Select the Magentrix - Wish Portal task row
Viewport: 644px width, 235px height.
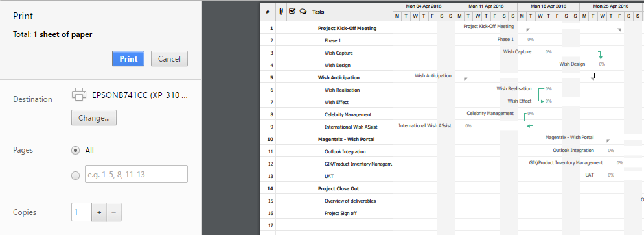click(327, 139)
